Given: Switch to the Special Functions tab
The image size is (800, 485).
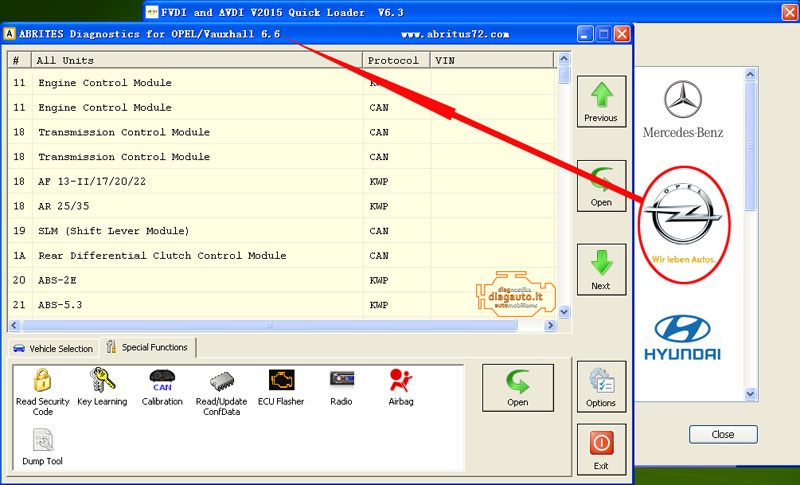Looking at the screenshot, I should [x=150, y=348].
